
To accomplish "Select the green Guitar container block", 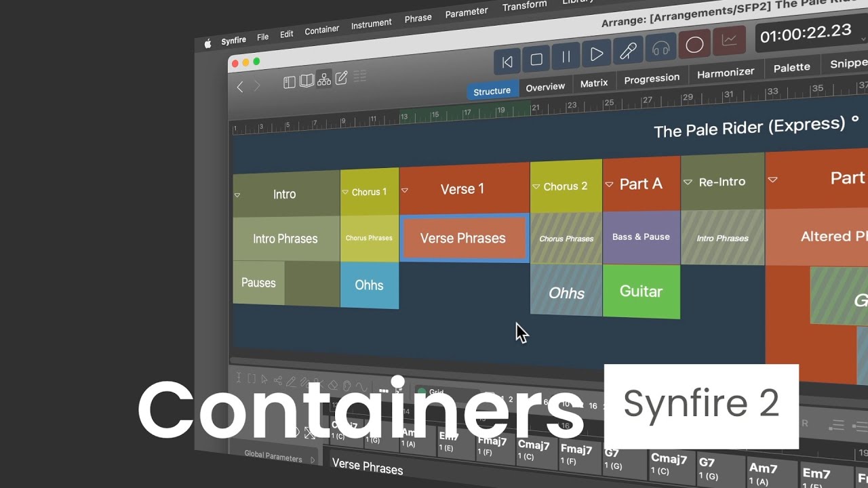I will [x=641, y=291].
